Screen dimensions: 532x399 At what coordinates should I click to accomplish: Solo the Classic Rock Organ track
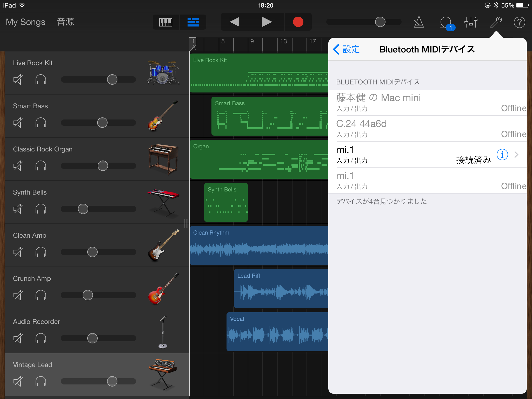[41, 166]
